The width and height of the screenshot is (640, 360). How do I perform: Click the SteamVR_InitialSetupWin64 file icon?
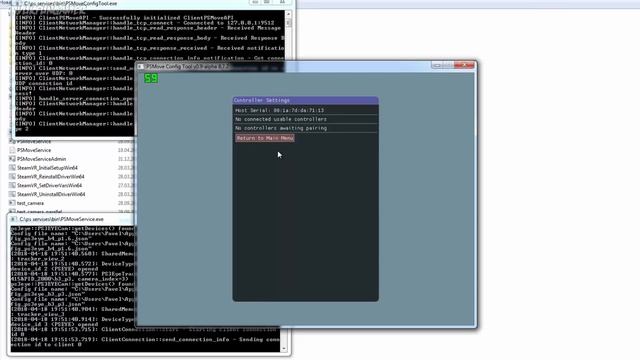click(12, 168)
